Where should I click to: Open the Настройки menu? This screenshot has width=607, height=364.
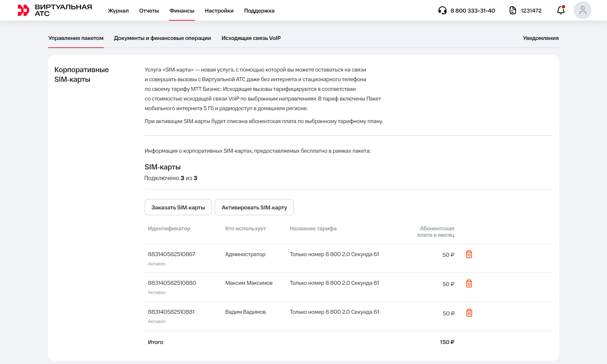pyautogui.click(x=219, y=11)
